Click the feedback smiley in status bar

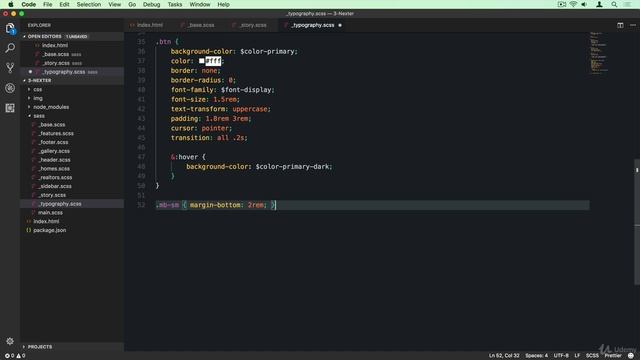tap(631, 356)
